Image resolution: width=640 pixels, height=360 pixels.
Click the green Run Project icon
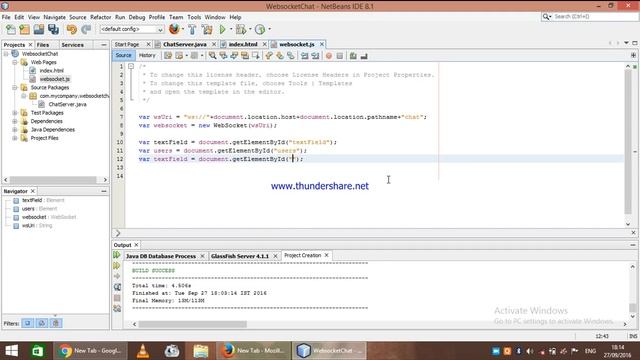point(222,29)
